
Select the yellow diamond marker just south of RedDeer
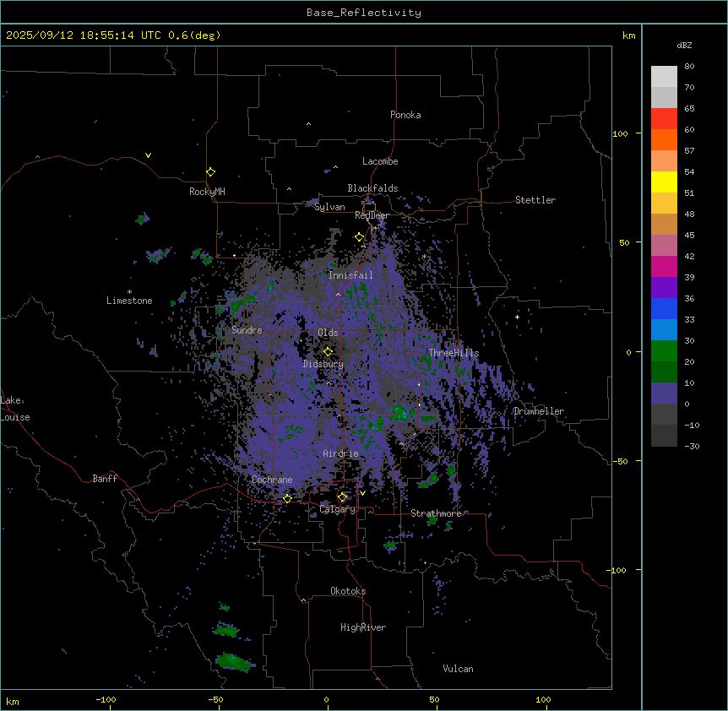[360, 237]
